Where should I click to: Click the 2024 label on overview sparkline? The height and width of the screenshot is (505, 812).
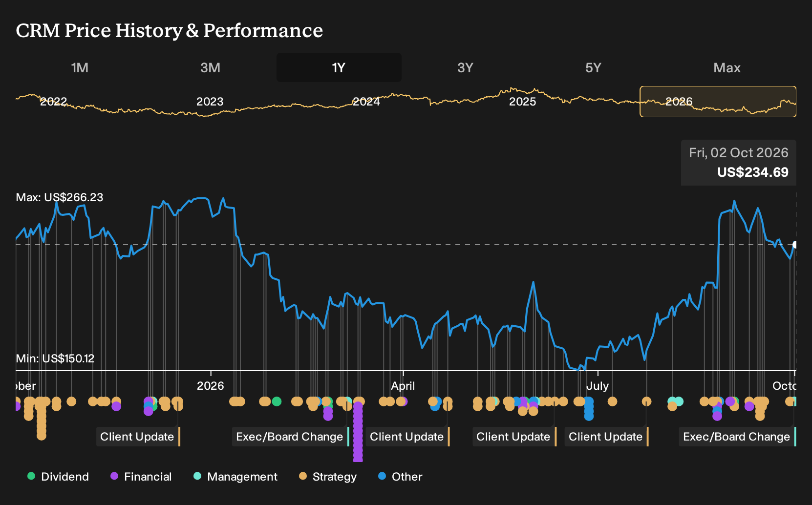click(366, 102)
